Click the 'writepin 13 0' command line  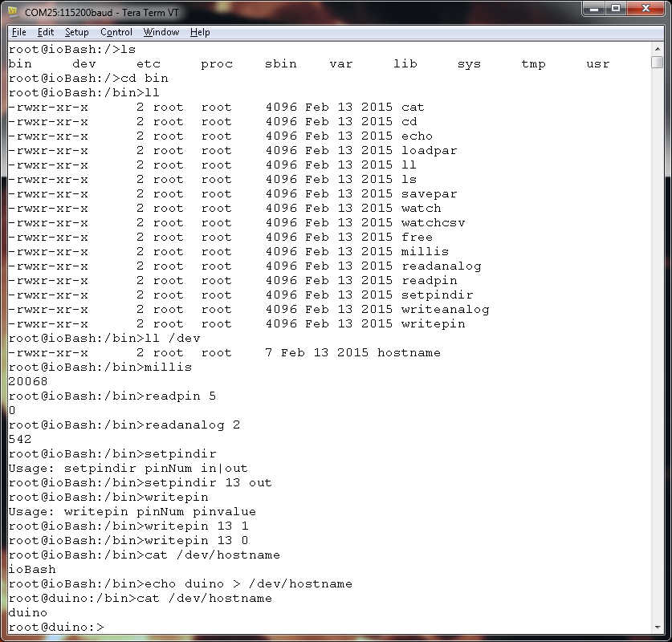click(196, 541)
